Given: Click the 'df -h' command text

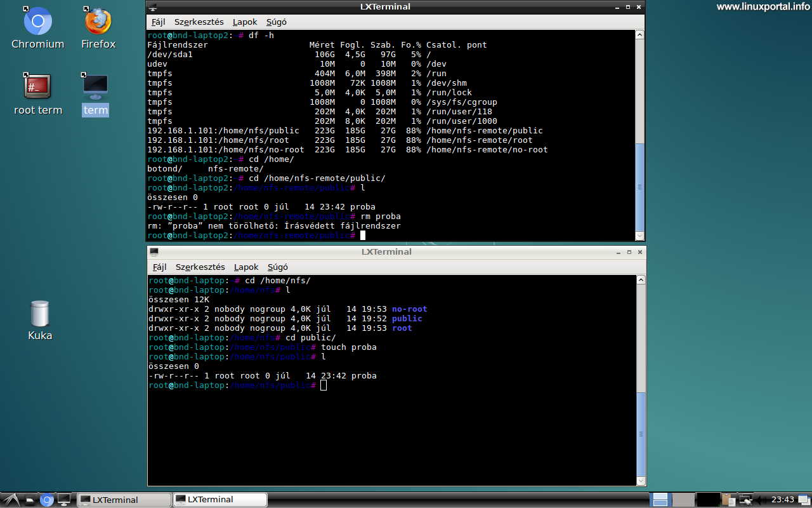Looking at the screenshot, I should [261, 36].
